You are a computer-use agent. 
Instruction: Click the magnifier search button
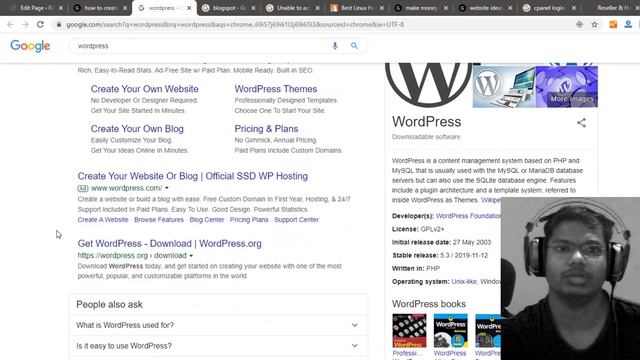354,46
